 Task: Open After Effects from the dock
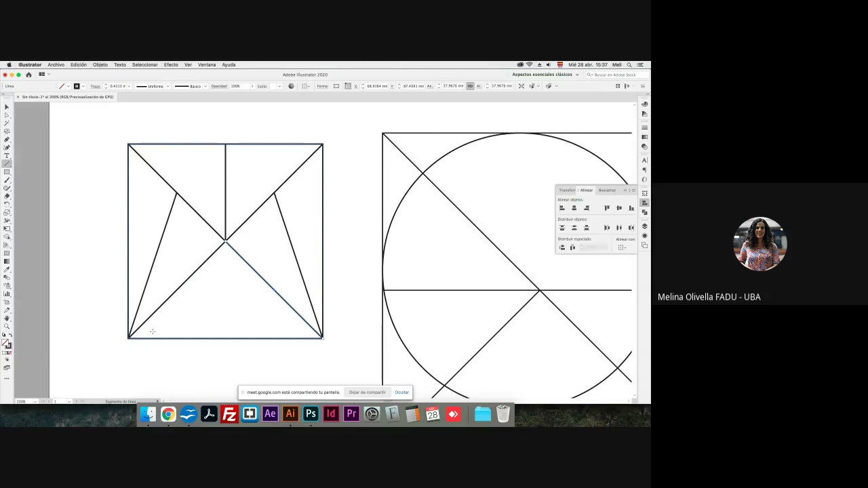point(270,414)
